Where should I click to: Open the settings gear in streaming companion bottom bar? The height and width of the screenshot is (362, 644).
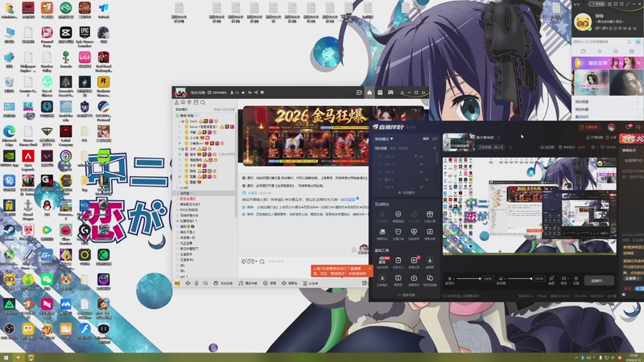[576, 278]
